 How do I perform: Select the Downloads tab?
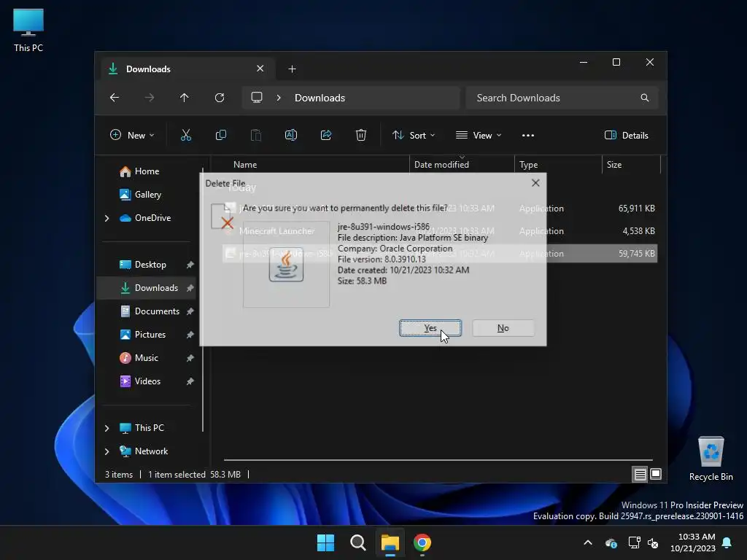[188, 69]
